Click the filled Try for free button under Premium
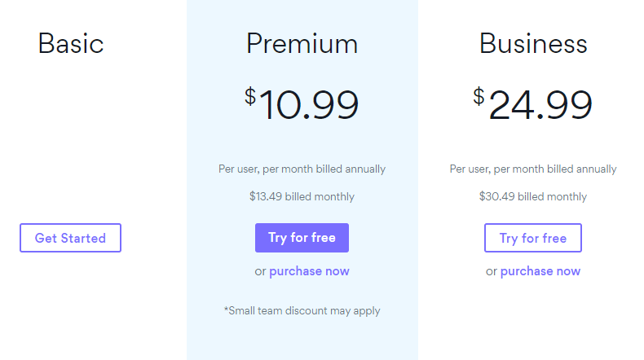The image size is (644, 360). pyautogui.click(x=302, y=238)
